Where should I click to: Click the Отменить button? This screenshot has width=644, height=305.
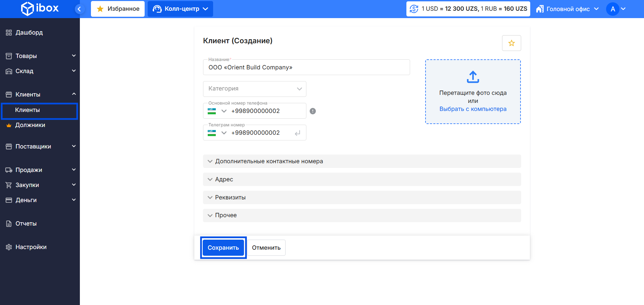pos(266,248)
